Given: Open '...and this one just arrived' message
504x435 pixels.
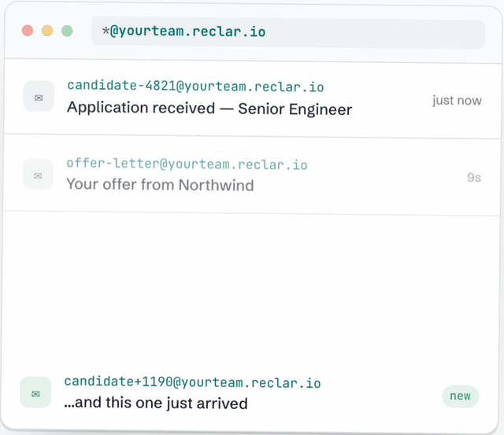Looking at the screenshot, I should click(x=156, y=403).
